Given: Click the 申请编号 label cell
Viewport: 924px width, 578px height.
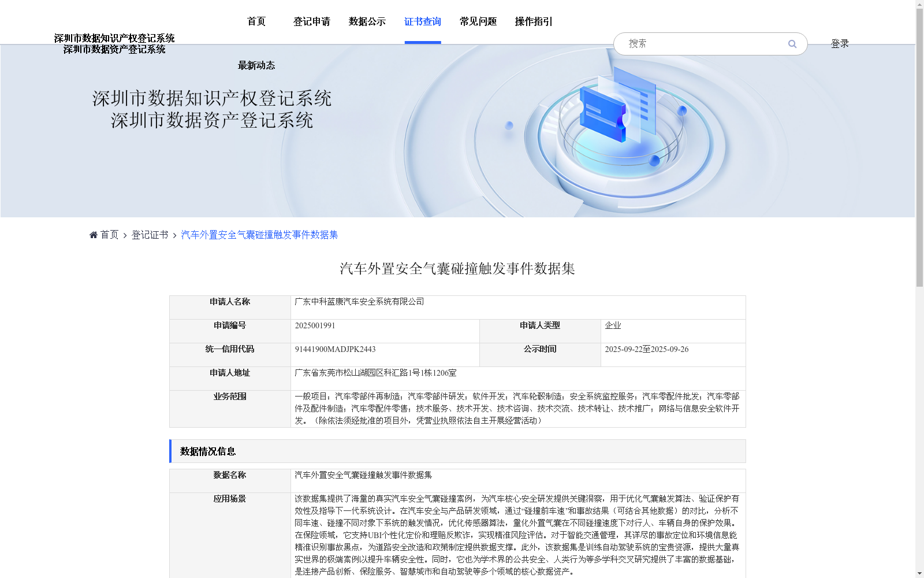Looking at the screenshot, I should click(230, 331).
